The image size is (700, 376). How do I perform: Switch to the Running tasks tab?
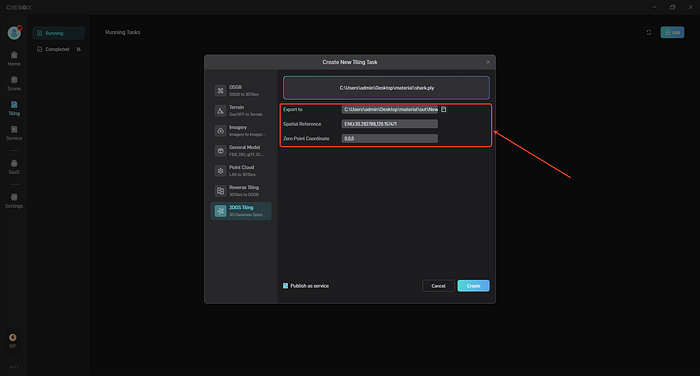click(58, 33)
